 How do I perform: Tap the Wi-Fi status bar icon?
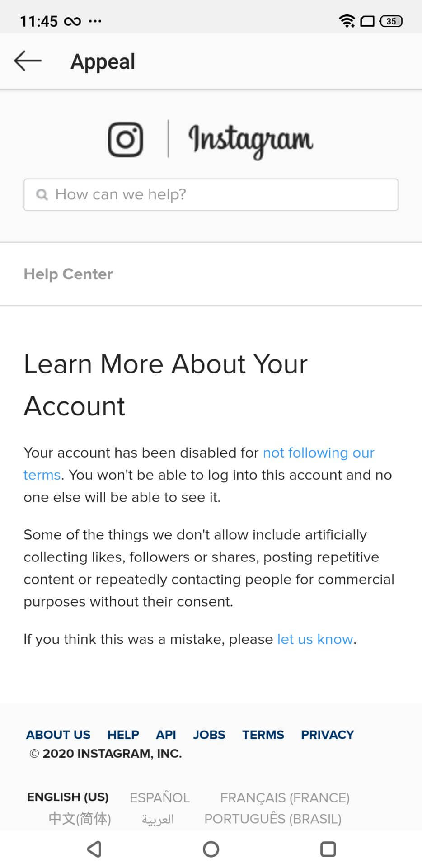pyautogui.click(x=347, y=20)
